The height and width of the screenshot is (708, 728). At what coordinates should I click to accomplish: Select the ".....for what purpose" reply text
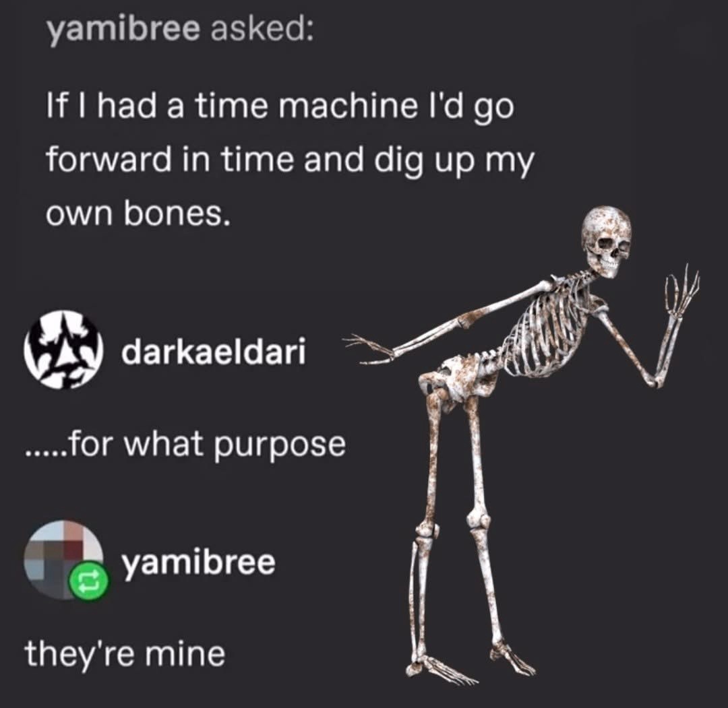(x=186, y=445)
